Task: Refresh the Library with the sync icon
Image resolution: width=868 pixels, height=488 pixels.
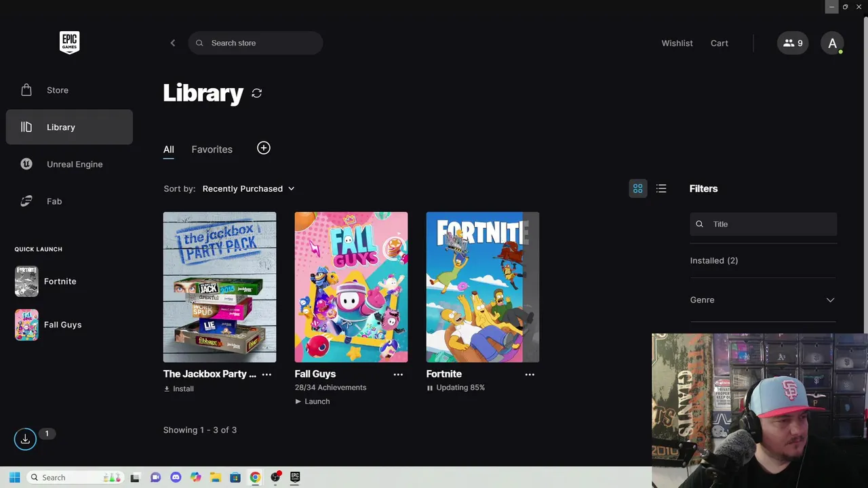Action: [256, 93]
